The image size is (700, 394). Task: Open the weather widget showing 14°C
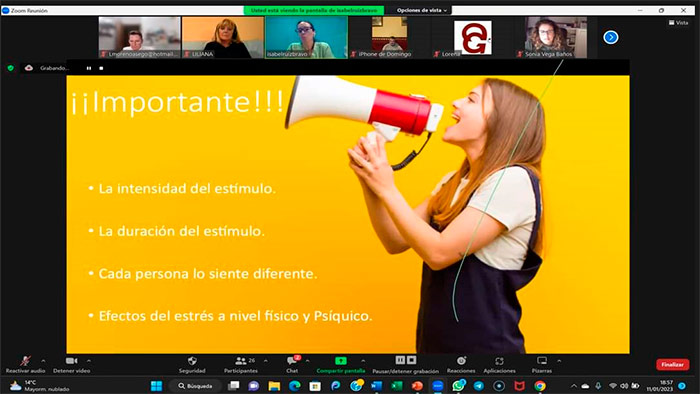click(39, 386)
